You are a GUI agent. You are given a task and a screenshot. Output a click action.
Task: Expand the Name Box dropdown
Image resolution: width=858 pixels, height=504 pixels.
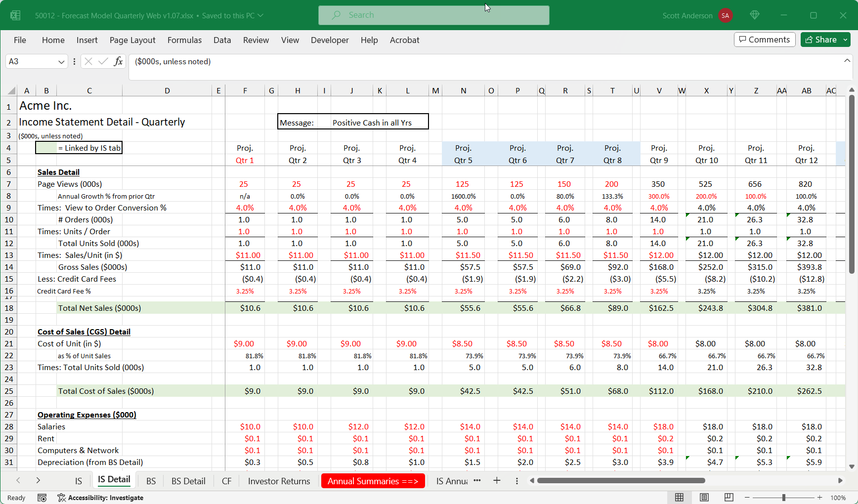[61, 62]
